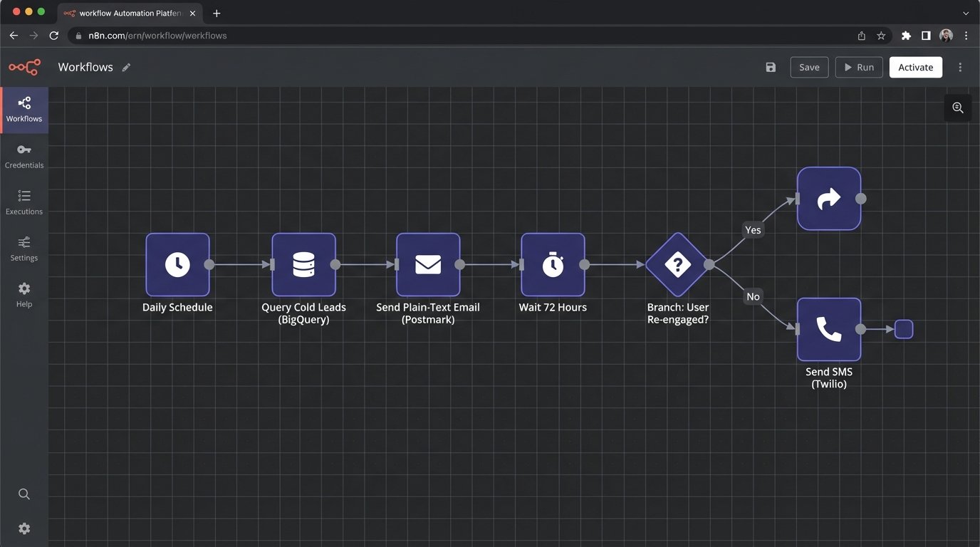980x547 pixels.
Task: Expand the chevron at the top-right corner
Action: pos(965,13)
